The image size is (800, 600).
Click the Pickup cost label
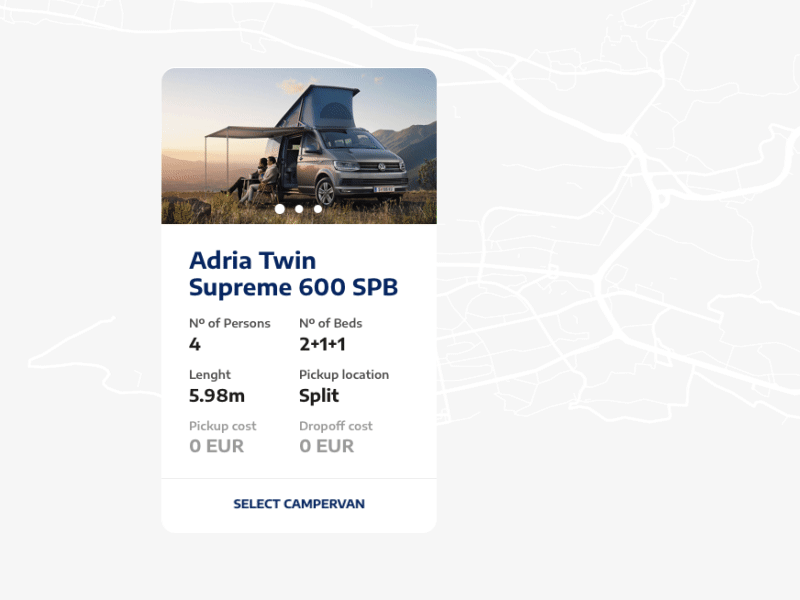point(222,425)
